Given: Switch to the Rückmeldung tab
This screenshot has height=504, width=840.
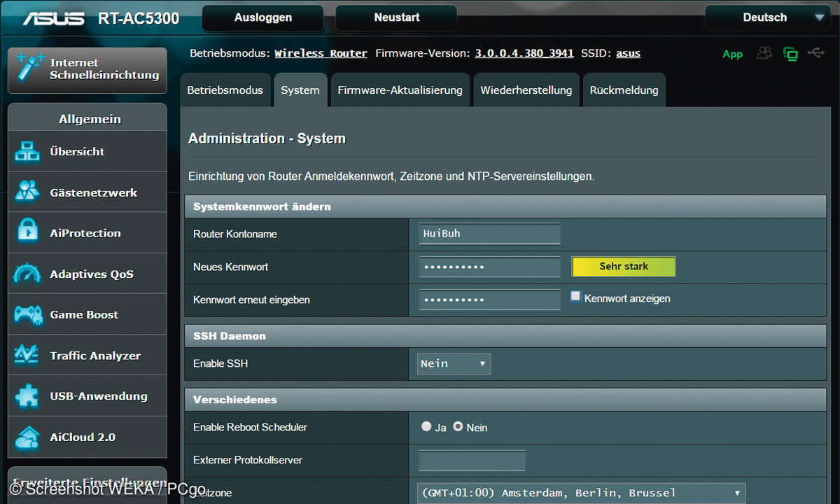Looking at the screenshot, I should pos(624,90).
